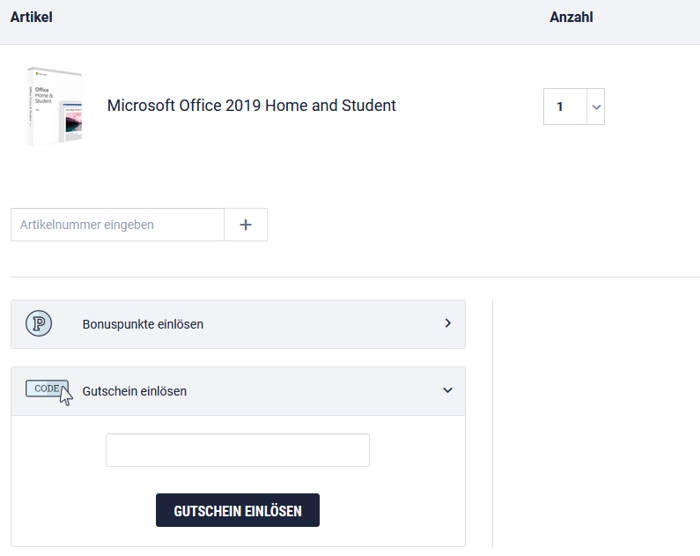Screen dimensions: 700x556
Task: Focus the voucher code input field
Action: (238, 450)
